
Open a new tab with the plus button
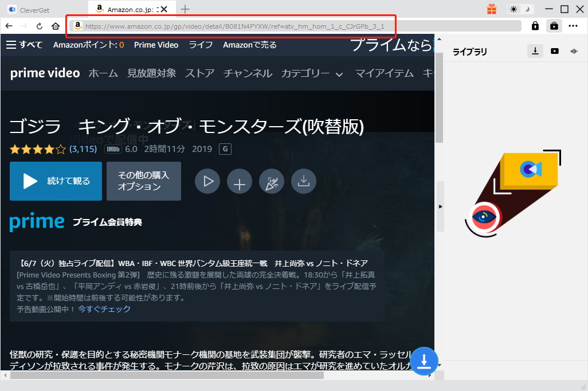pos(185,9)
